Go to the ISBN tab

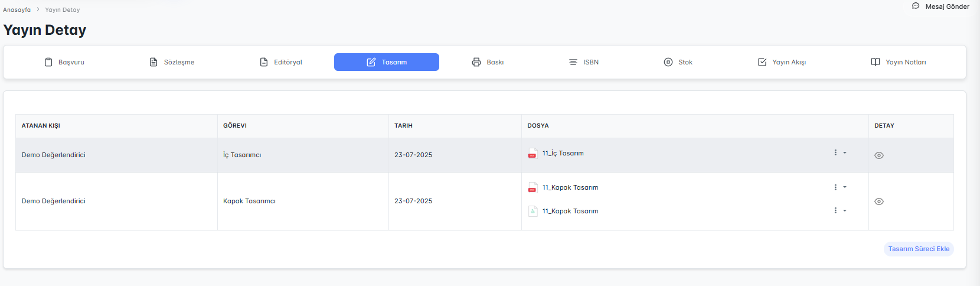tap(583, 62)
